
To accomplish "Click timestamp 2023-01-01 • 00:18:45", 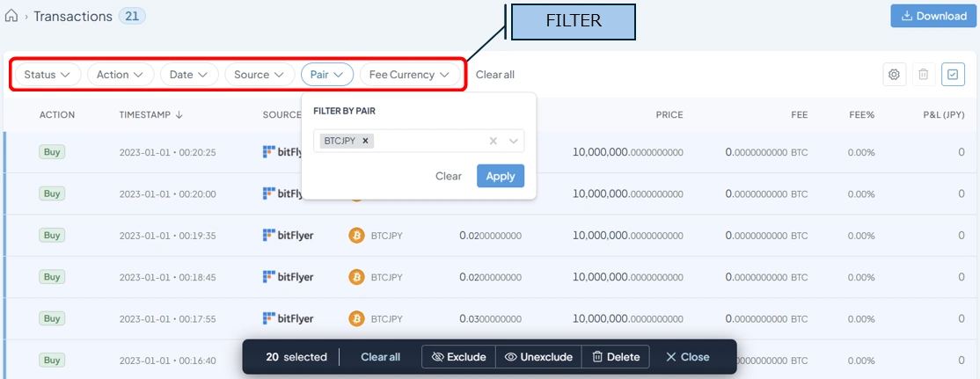I will [x=167, y=277].
